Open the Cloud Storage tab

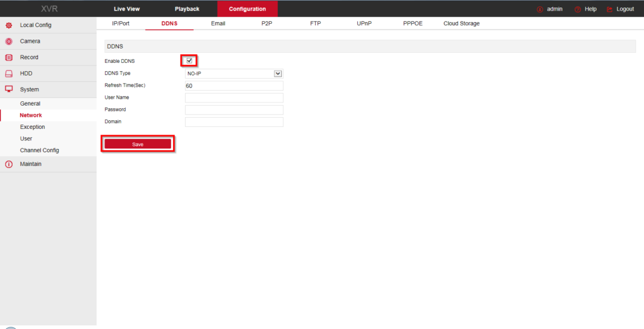pos(461,24)
